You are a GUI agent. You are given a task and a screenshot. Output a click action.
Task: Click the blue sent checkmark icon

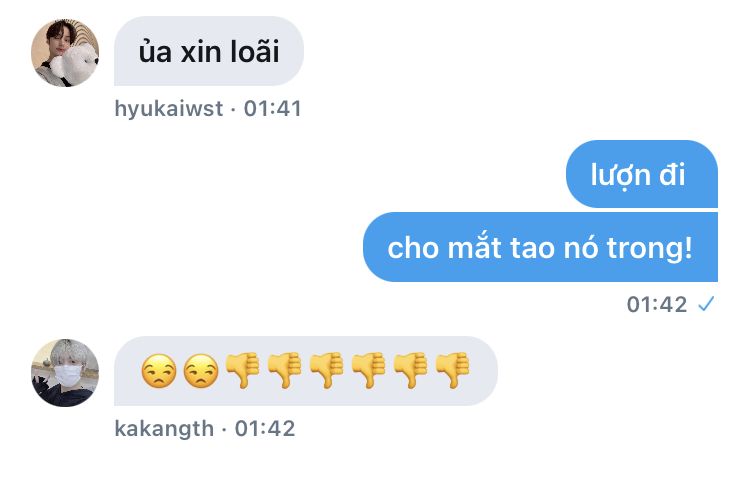click(706, 304)
